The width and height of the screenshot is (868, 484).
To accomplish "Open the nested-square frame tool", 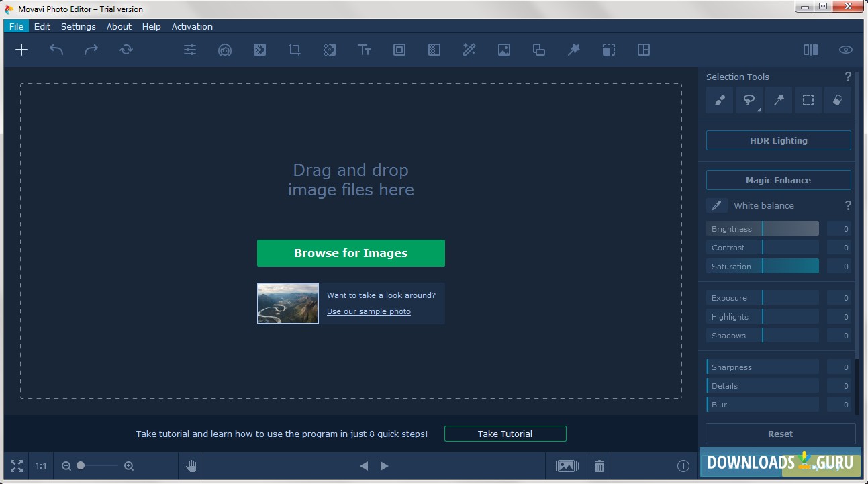I will pyautogui.click(x=399, y=50).
